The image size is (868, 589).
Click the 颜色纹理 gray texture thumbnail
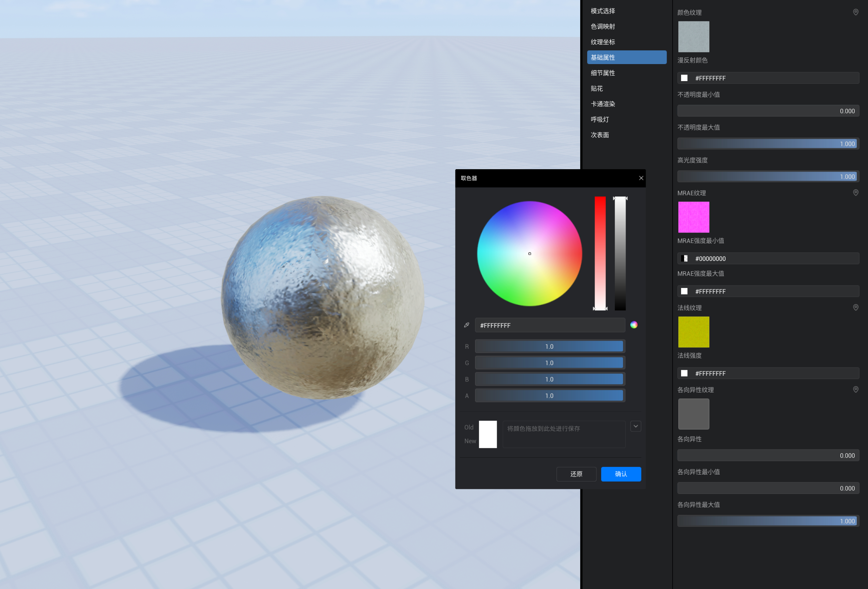tap(694, 37)
